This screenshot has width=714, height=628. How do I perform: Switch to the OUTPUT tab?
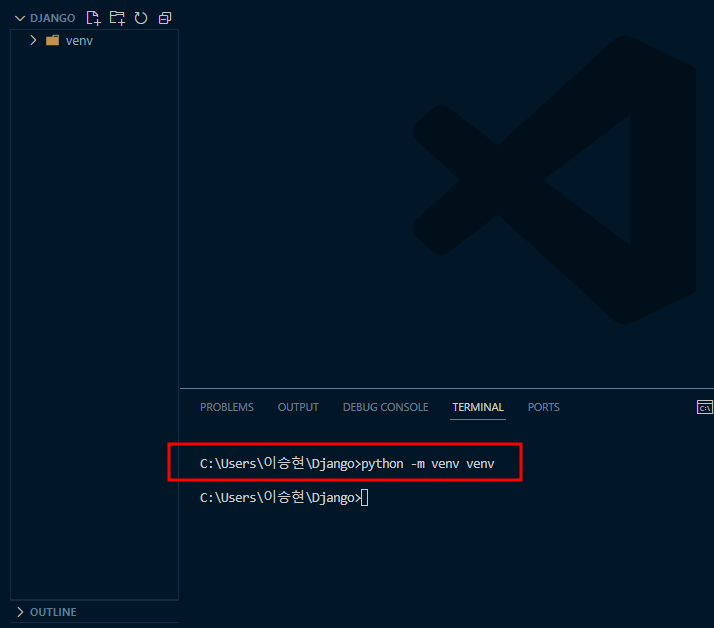click(298, 407)
